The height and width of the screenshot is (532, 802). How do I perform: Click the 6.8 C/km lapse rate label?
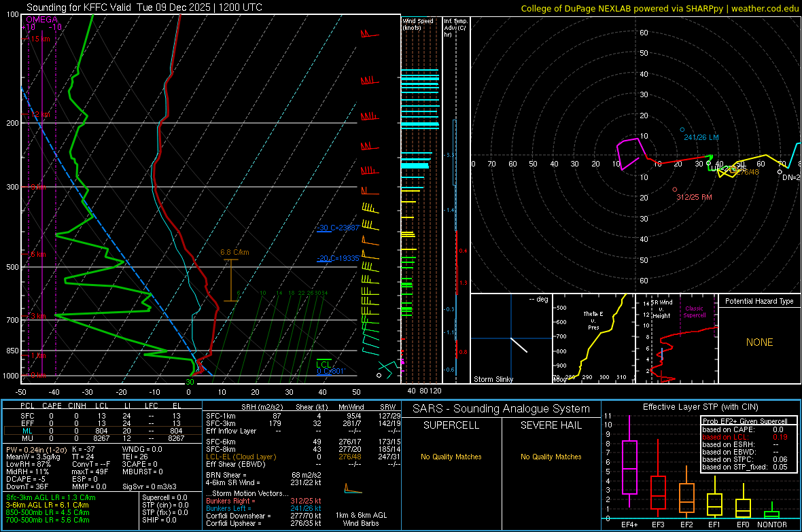(x=234, y=252)
